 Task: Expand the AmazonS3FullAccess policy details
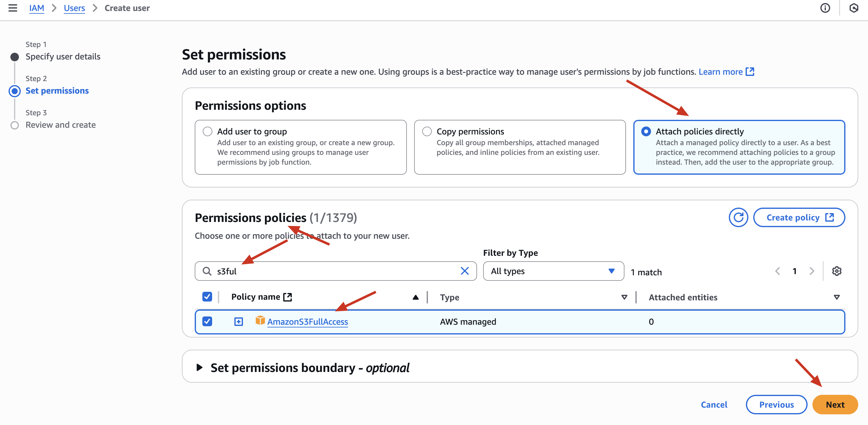[239, 322]
